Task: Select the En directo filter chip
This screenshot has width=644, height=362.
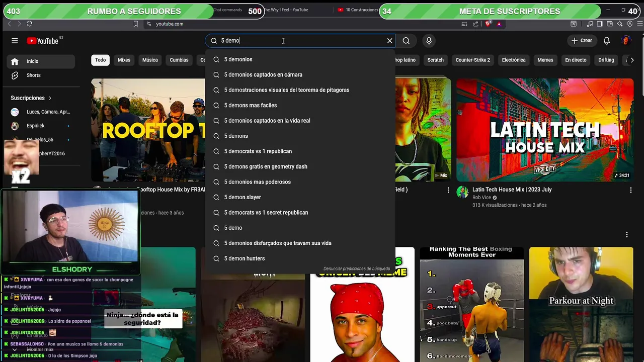Action: [576, 60]
